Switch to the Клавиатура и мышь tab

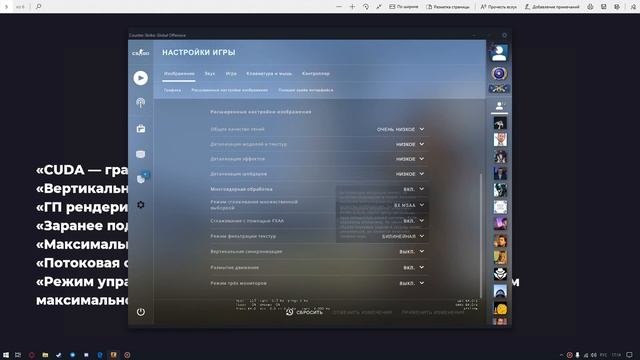269,74
